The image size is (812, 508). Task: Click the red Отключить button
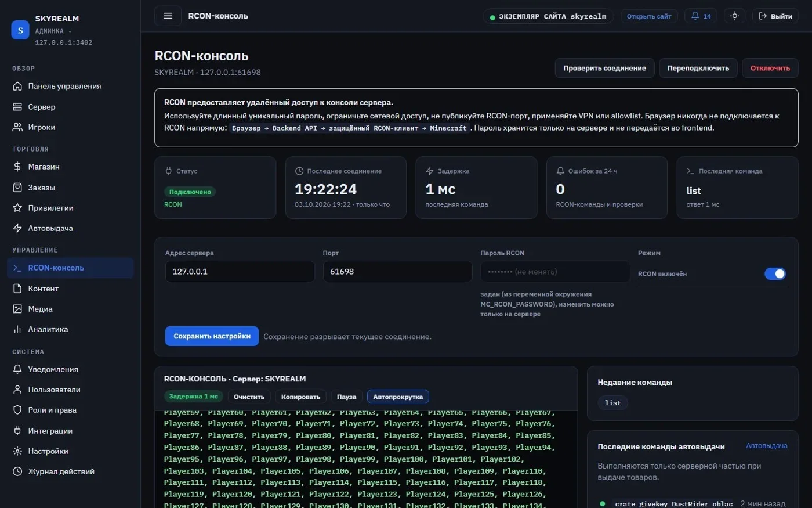tap(770, 68)
